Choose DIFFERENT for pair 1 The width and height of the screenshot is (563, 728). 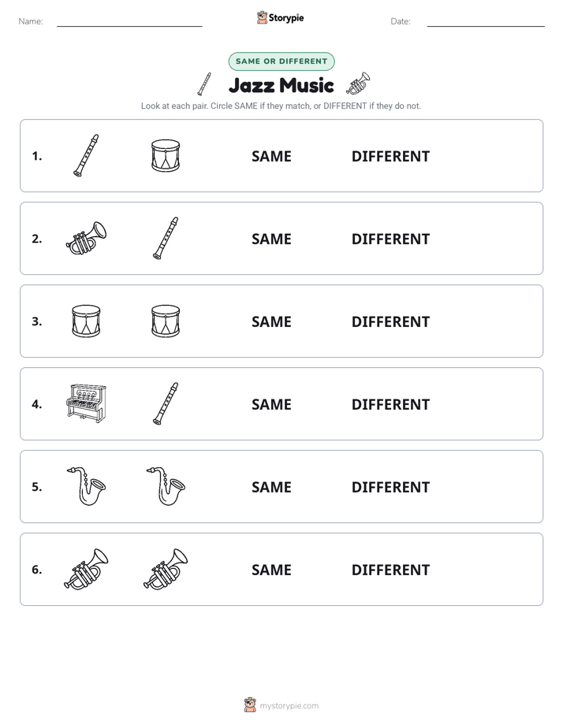pyautogui.click(x=390, y=157)
